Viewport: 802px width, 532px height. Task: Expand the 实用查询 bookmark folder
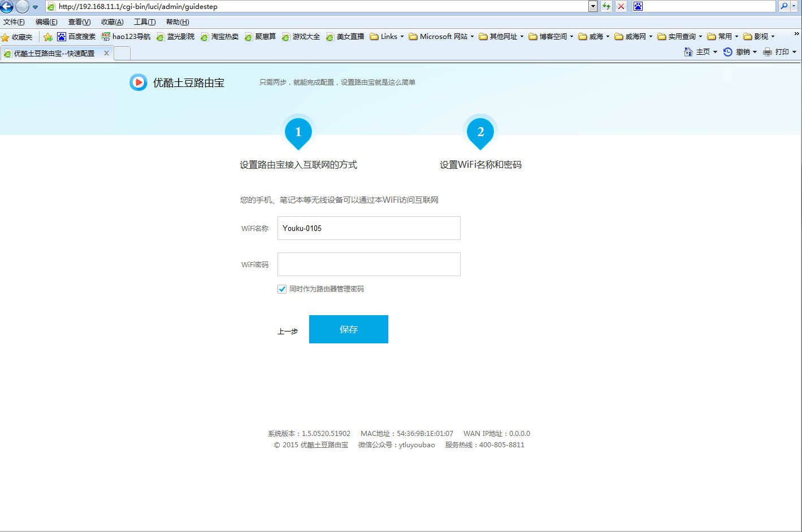pos(680,37)
